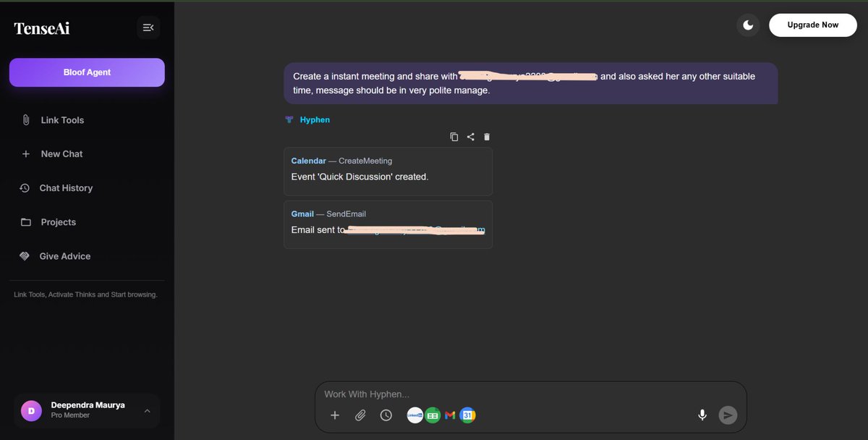
Task: Click the TenseAi logo
Action: [42, 28]
